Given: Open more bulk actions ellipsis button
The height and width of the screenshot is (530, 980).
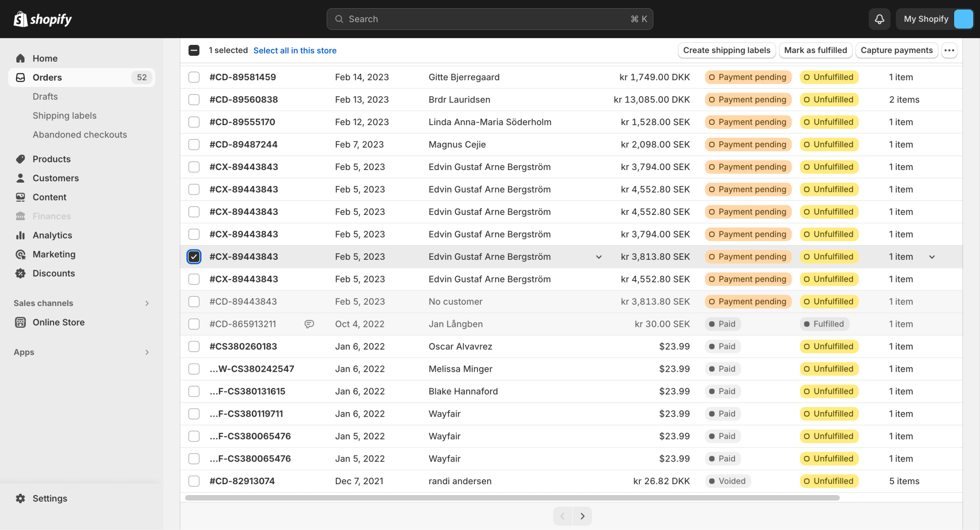Looking at the screenshot, I should click(x=949, y=50).
